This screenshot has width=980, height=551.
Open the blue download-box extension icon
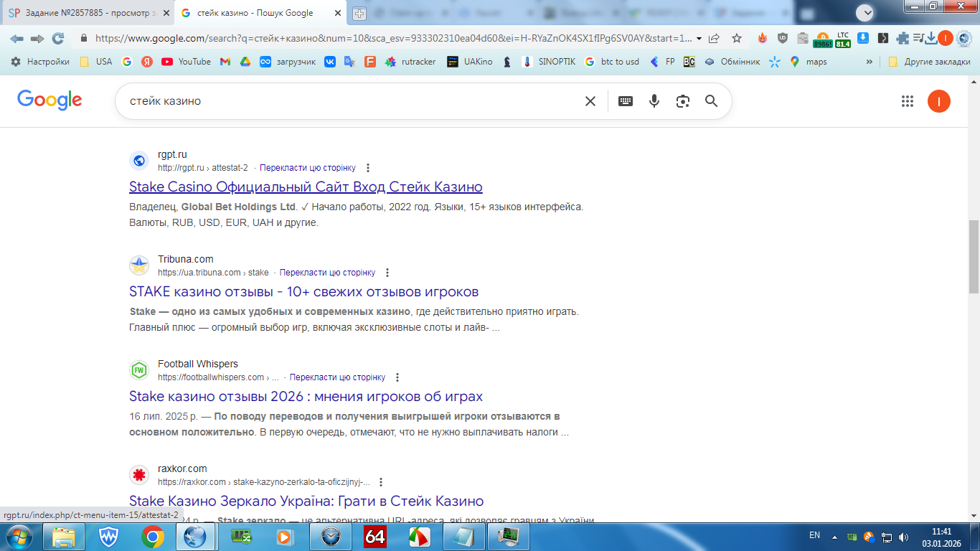pos(864,39)
